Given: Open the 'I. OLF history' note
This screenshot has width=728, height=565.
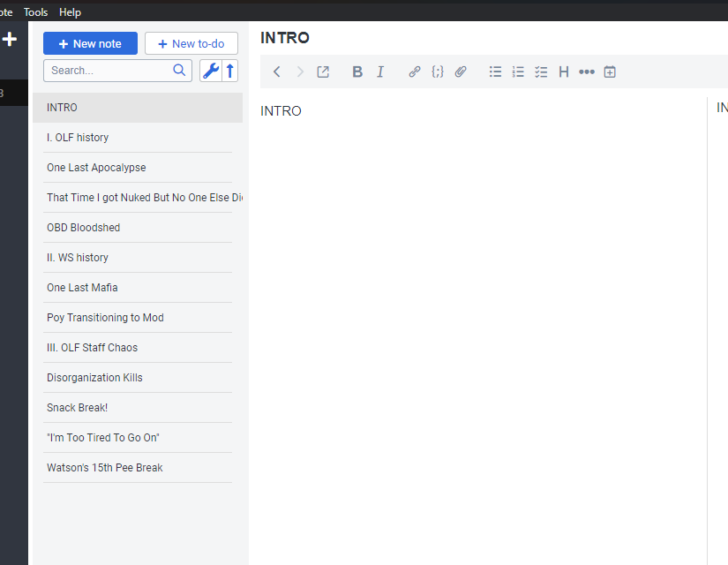Looking at the screenshot, I should [138, 138].
